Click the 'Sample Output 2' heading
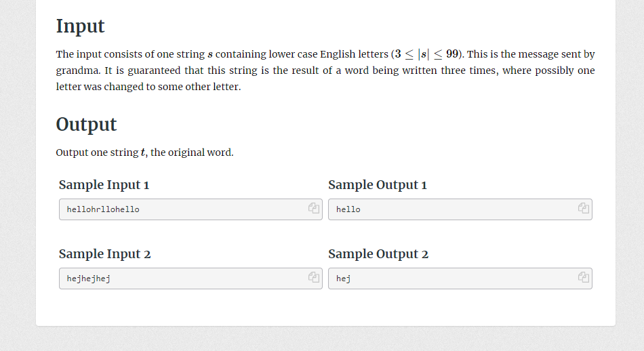Image resolution: width=644 pixels, height=351 pixels. click(378, 253)
